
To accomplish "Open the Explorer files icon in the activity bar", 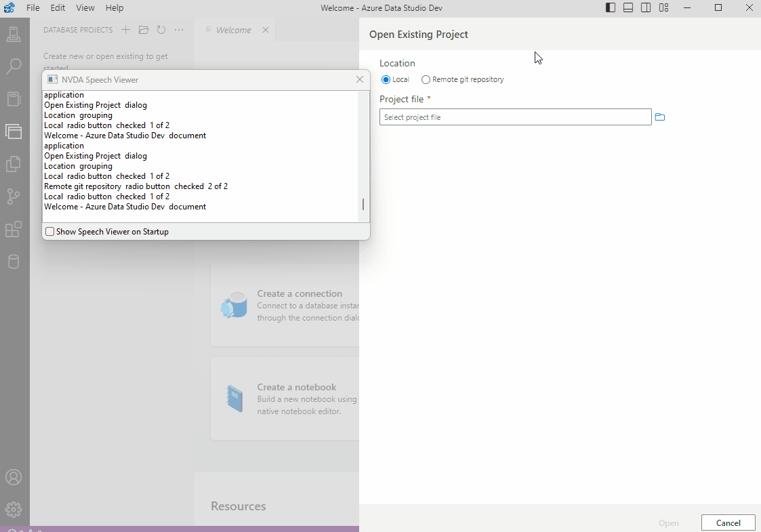I will (x=14, y=163).
